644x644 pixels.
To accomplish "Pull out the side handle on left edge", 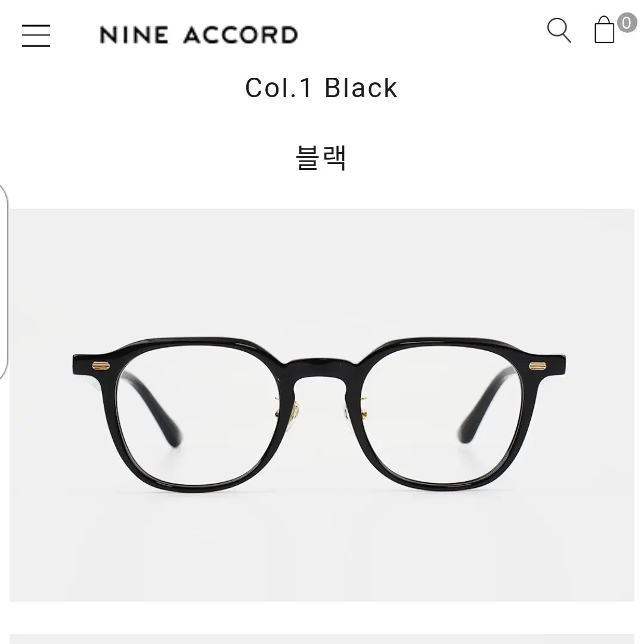I will point(4,281).
